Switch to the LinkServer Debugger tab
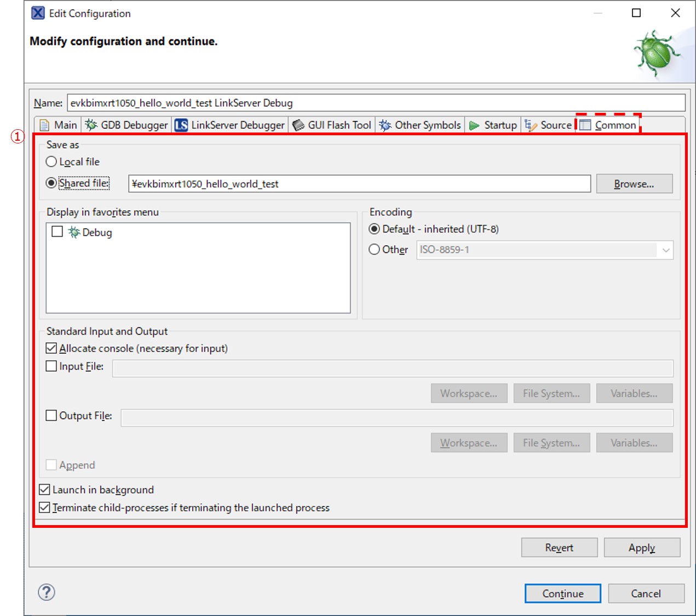Image resolution: width=696 pixels, height=616 pixels. [x=230, y=125]
